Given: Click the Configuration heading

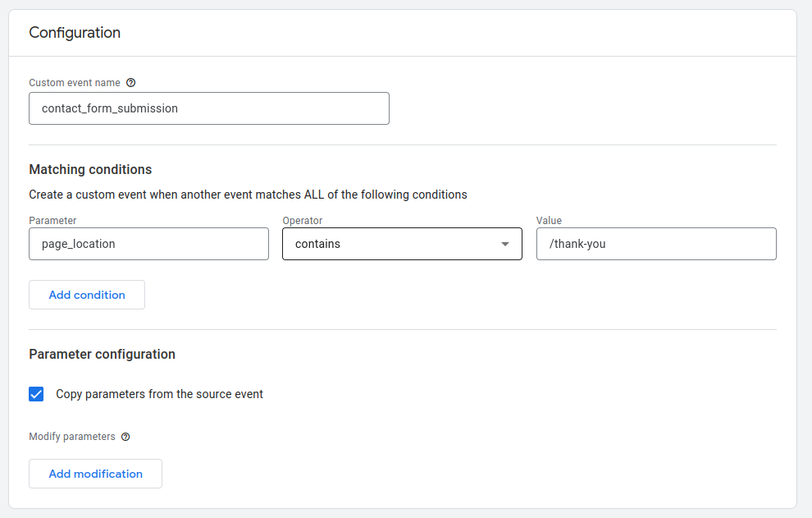Looking at the screenshot, I should (75, 33).
